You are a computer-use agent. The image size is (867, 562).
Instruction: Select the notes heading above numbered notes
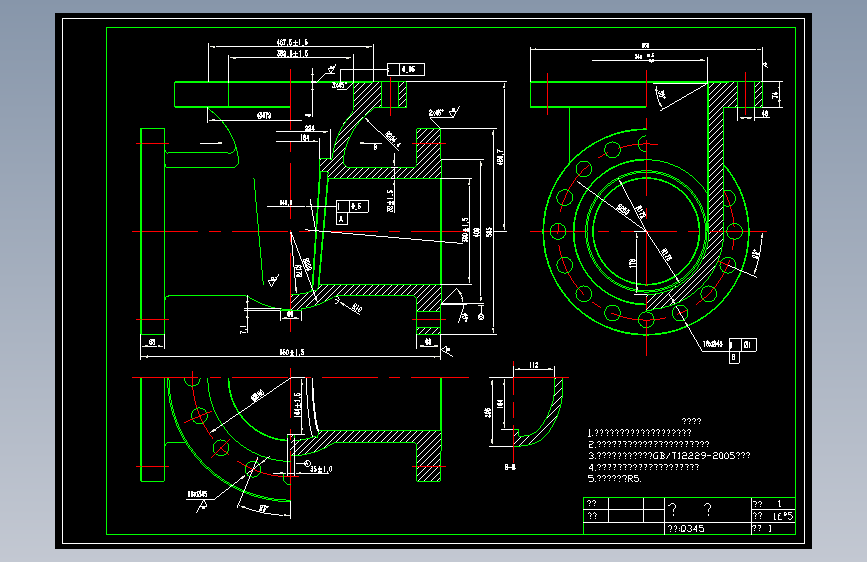[x=691, y=422]
